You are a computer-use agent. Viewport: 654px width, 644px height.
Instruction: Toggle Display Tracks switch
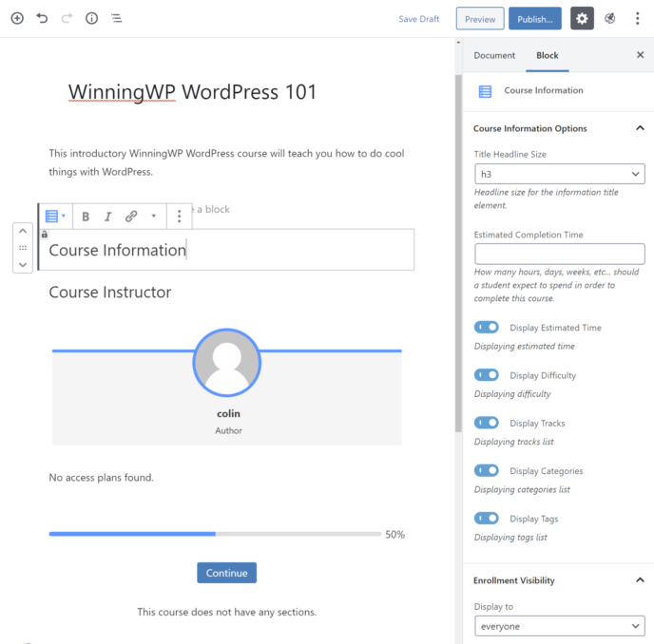point(487,423)
